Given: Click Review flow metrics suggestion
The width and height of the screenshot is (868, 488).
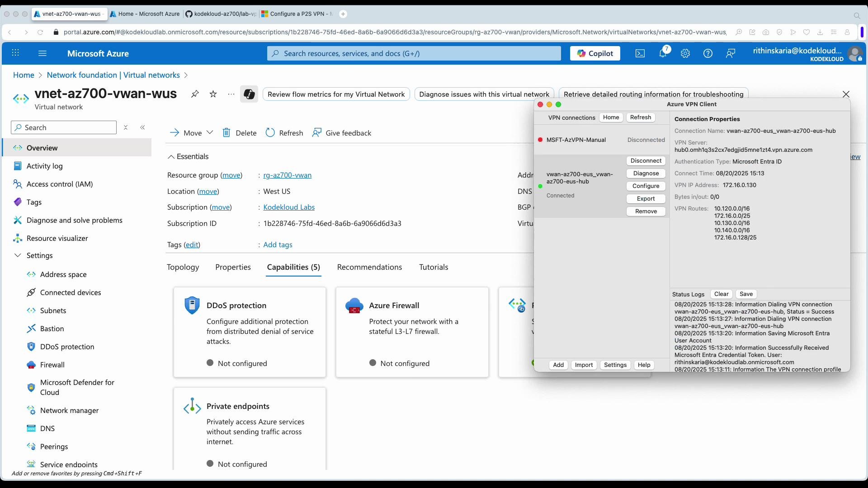Looking at the screenshot, I should point(336,94).
